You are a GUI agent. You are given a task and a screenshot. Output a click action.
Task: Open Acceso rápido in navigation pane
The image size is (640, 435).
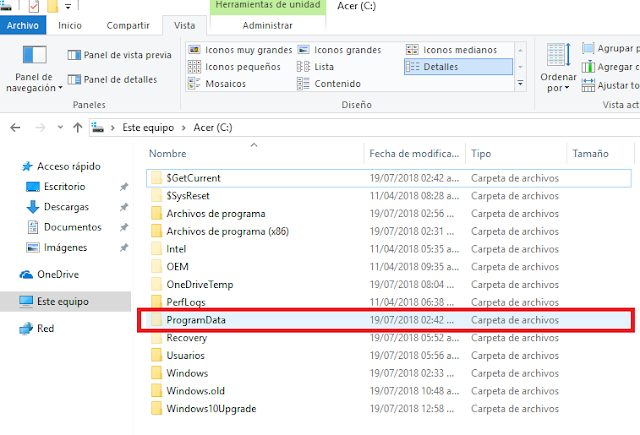click(x=61, y=166)
